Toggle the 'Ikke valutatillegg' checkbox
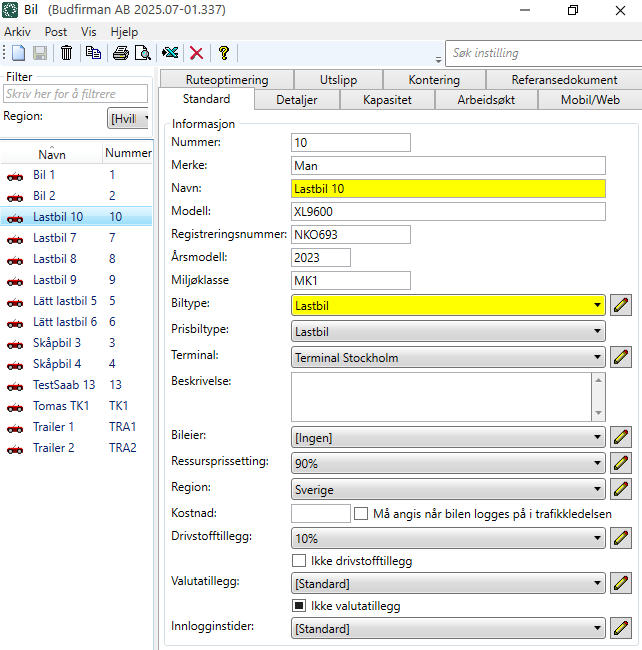The image size is (642, 650). point(299,606)
